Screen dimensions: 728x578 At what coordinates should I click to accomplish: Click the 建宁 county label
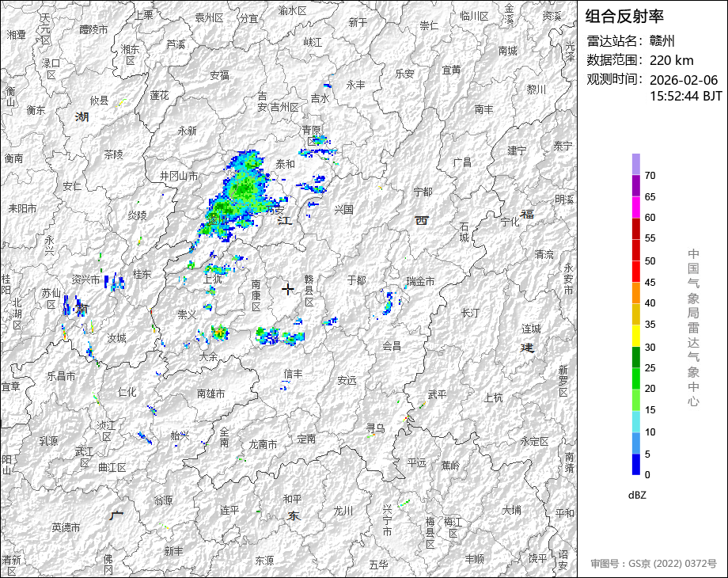click(517, 150)
